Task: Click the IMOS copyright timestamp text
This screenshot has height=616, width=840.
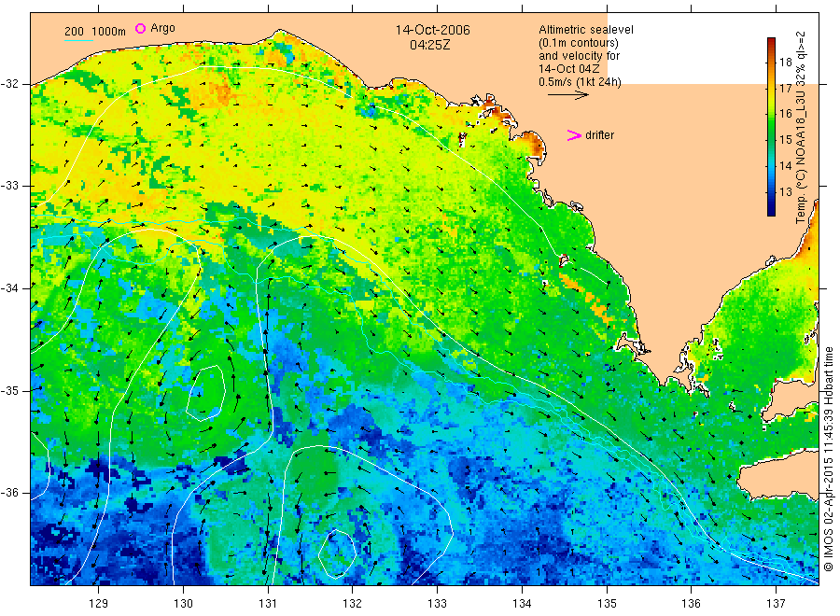Action: click(828, 458)
